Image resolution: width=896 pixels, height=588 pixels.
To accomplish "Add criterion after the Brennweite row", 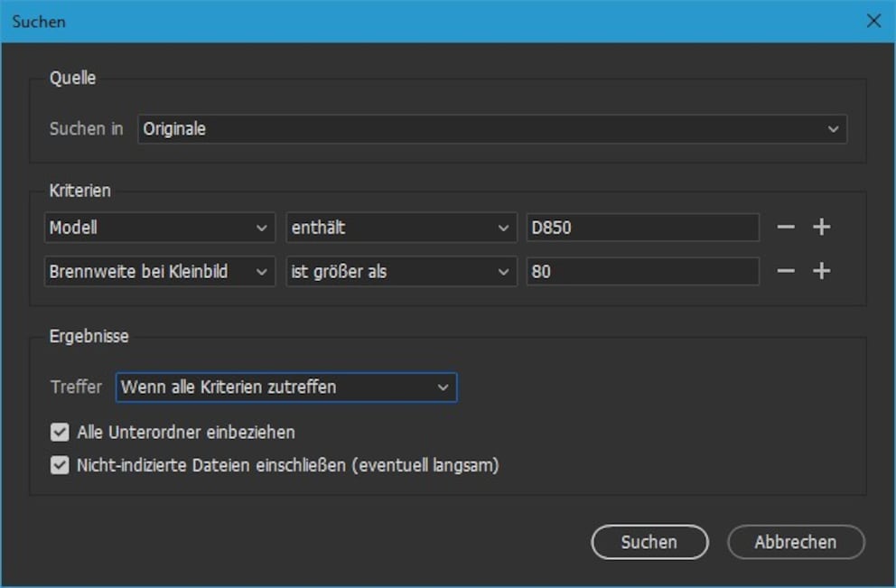I will 822,271.
